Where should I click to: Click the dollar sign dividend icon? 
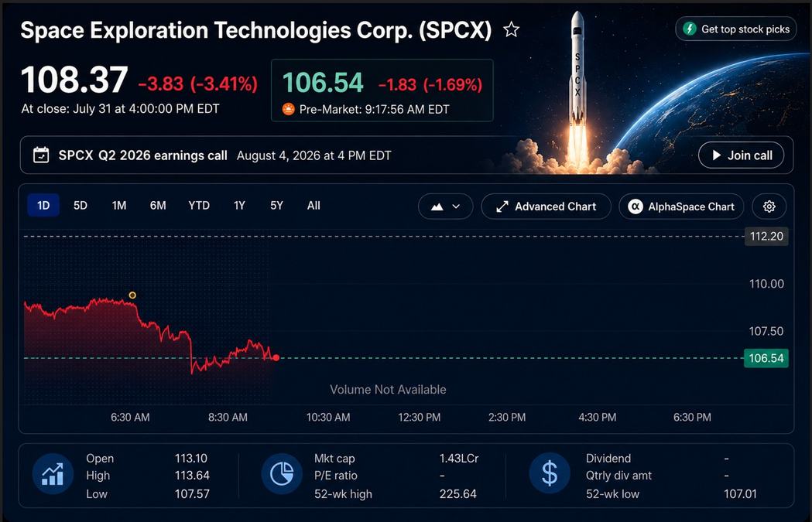coord(550,473)
